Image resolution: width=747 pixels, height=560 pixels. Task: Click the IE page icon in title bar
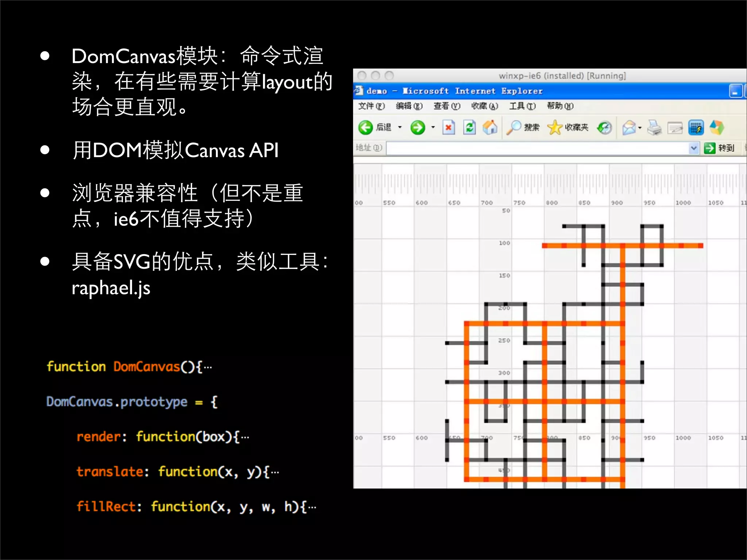coord(359,90)
